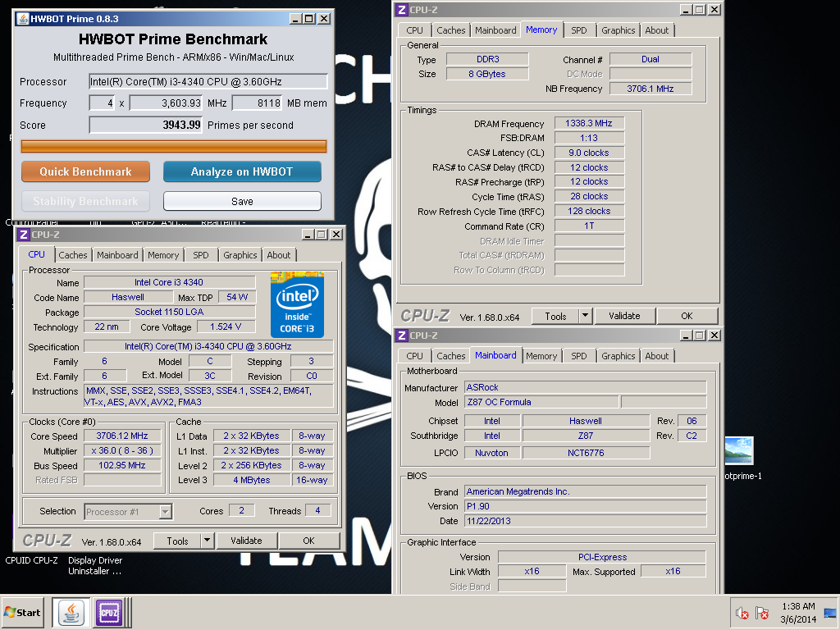
Task: Select About tab in Mainboard window
Action: pos(657,356)
